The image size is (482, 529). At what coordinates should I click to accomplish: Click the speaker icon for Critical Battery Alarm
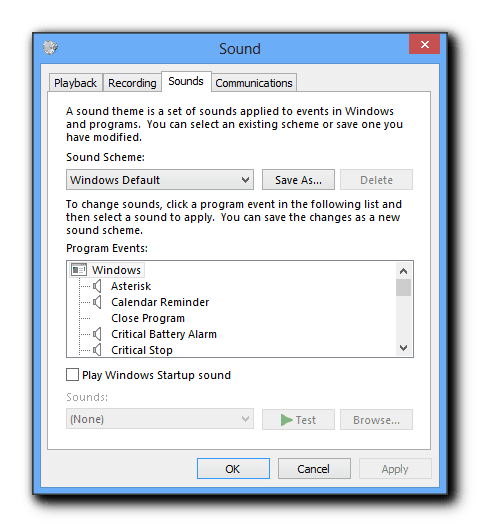(x=97, y=334)
